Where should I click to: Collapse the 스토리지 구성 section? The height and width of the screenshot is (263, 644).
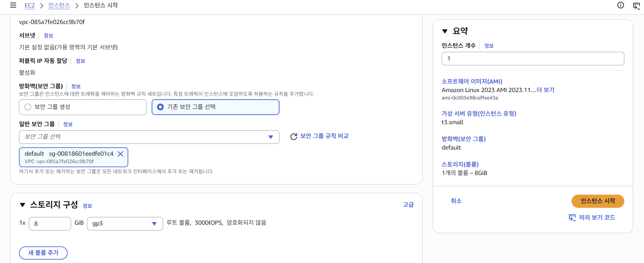click(x=23, y=205)
